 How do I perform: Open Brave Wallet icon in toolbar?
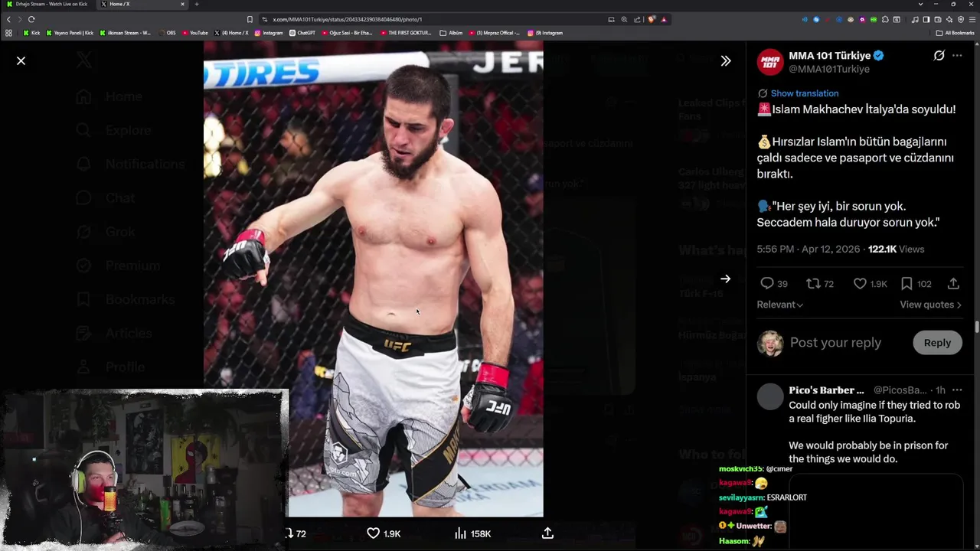point(938,19)
